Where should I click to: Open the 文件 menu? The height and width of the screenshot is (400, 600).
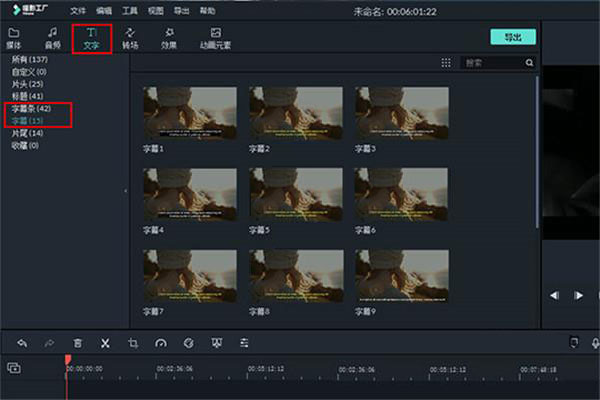(x=78, y=11)
